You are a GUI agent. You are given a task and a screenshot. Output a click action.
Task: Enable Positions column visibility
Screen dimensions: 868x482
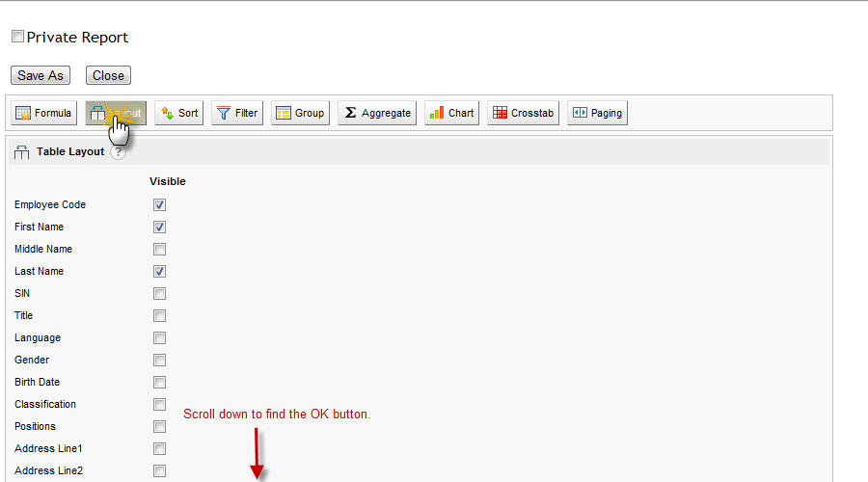click(159, 426)
